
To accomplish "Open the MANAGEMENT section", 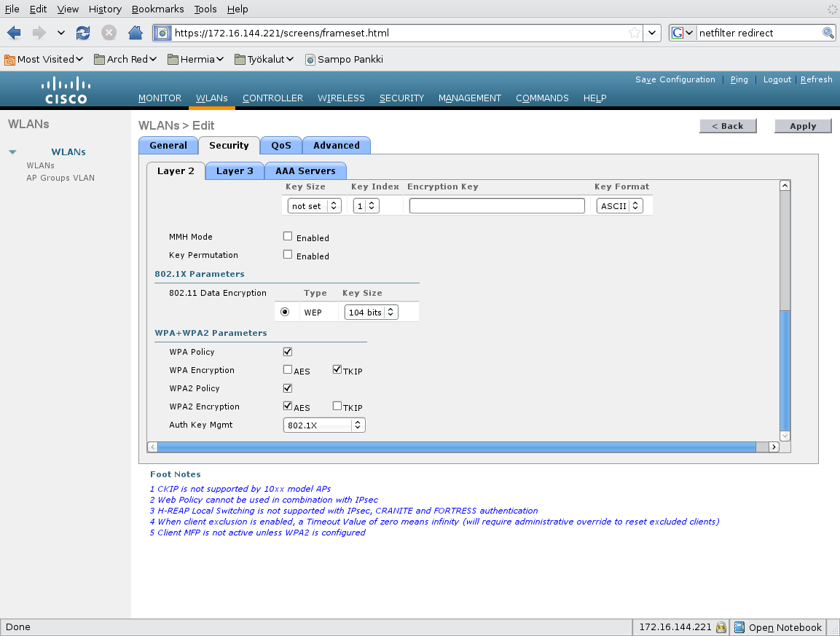I will (470, 98).
